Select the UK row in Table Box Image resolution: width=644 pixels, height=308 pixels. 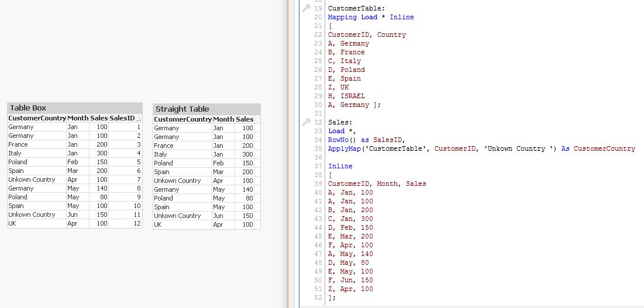(13, 223)
